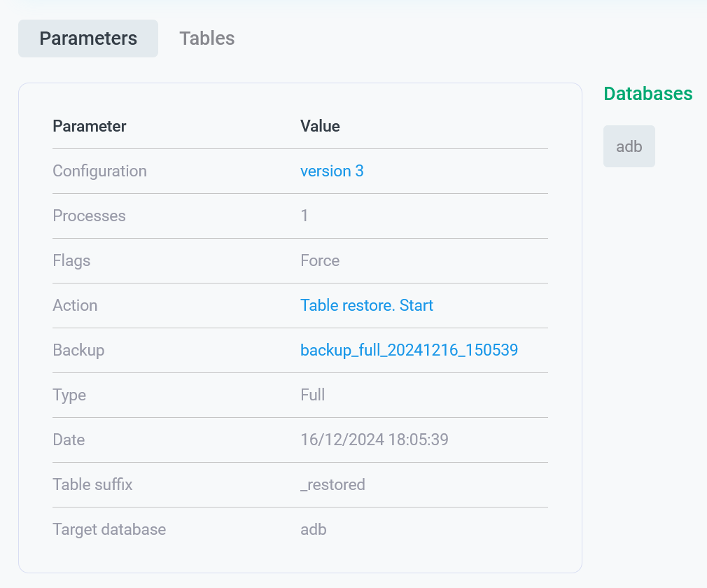Select the Flags parameter label
Screen dimensions: 707x588
[71, 260]
